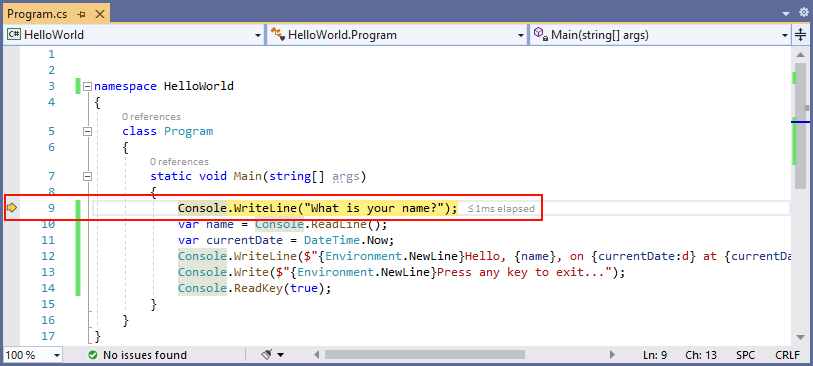Screen dimensions: 813x366
Task: Open the HelloWorld.Program type dropdown
Action: point(521,35)
